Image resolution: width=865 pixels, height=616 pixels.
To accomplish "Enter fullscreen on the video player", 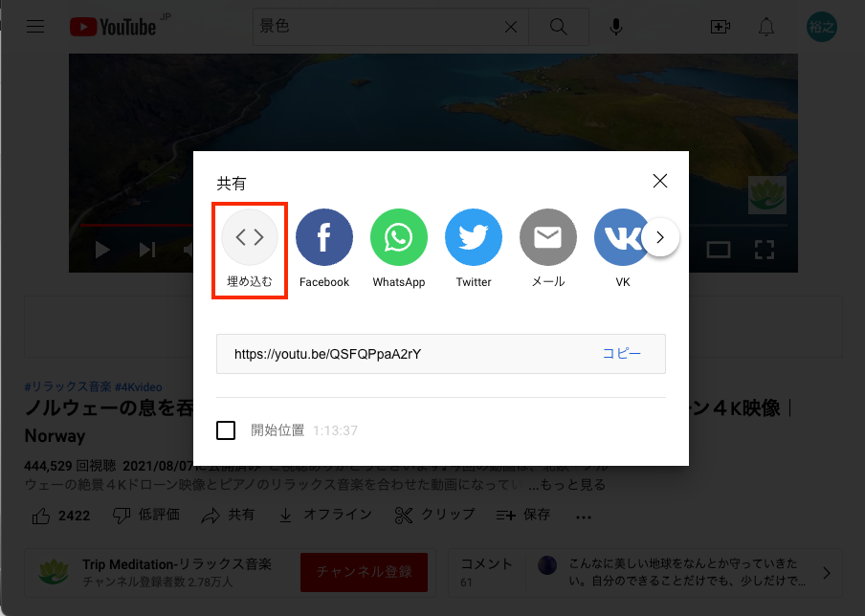I will tap(764, 250).
